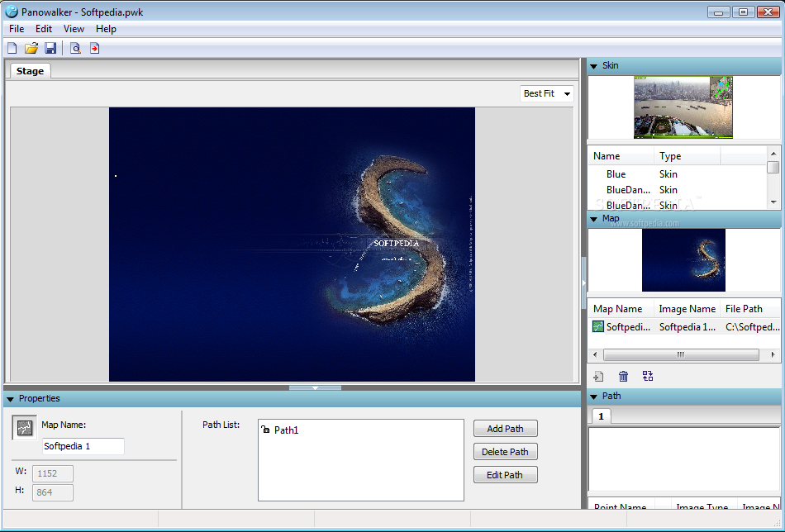Open the View menu
Viewport: 785px width, 532px height.
pos(74,29)
